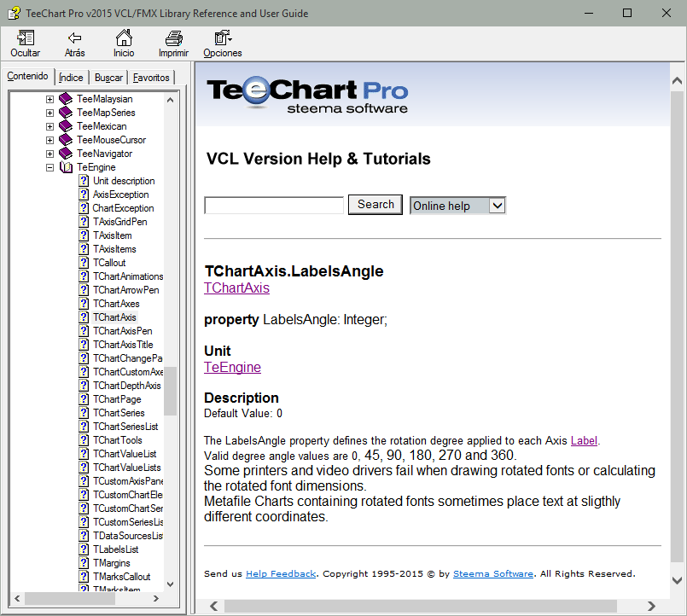Visit the Steema Software link
This screenshot has width=687, height=616.
[493, 574]
